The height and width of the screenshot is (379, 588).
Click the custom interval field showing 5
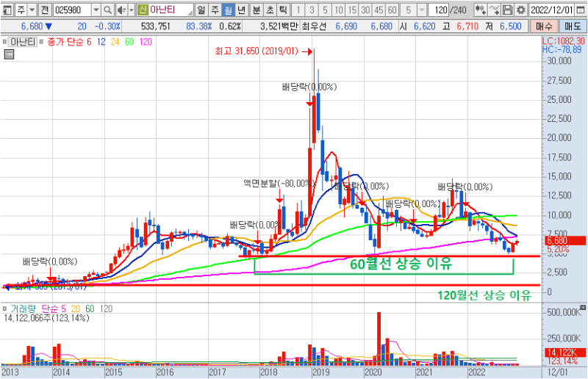tap(409, 10)
